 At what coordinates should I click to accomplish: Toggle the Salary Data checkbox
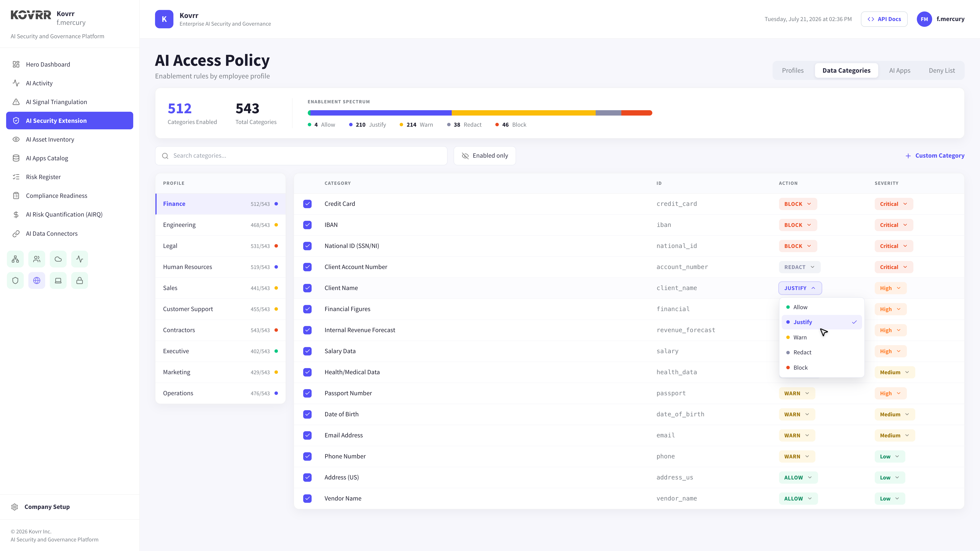pos(307,351)
